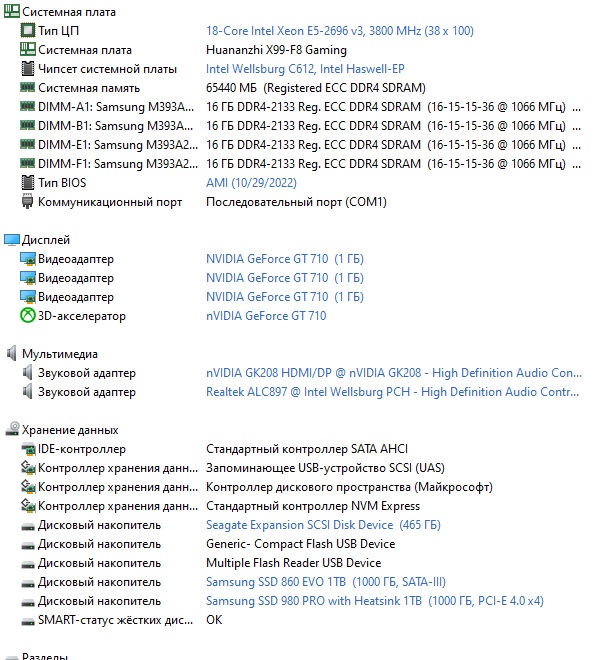Click the Коммуникационный порт connector icon
This screenshot has width=614, height=660.
tap(27, 201)
